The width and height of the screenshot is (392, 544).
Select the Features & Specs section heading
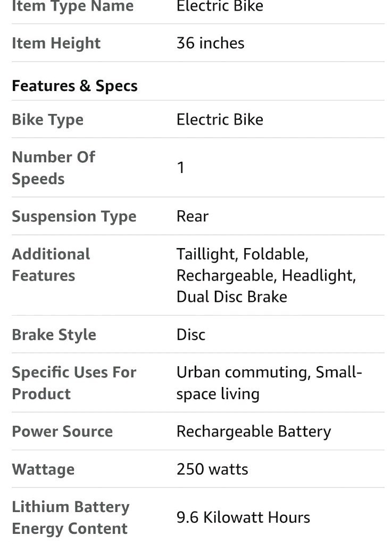pos(74,86)
